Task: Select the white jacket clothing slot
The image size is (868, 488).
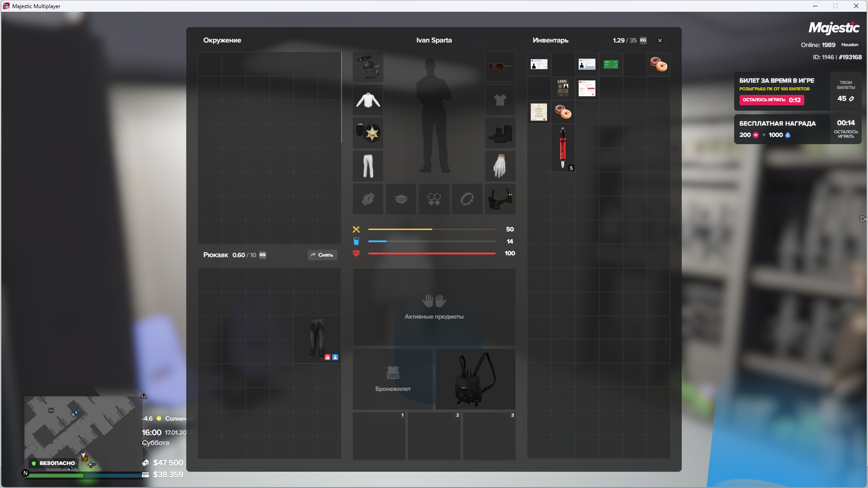Action: [368, 100]
